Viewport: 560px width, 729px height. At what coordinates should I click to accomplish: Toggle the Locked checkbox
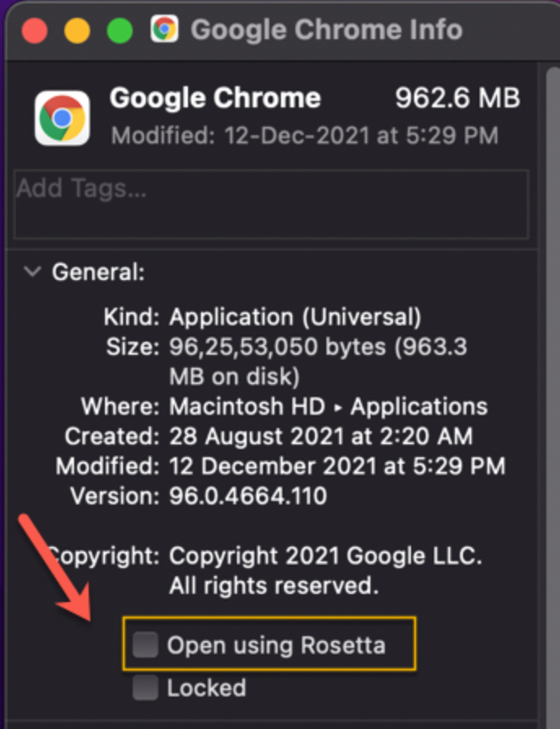click(146, 688)
